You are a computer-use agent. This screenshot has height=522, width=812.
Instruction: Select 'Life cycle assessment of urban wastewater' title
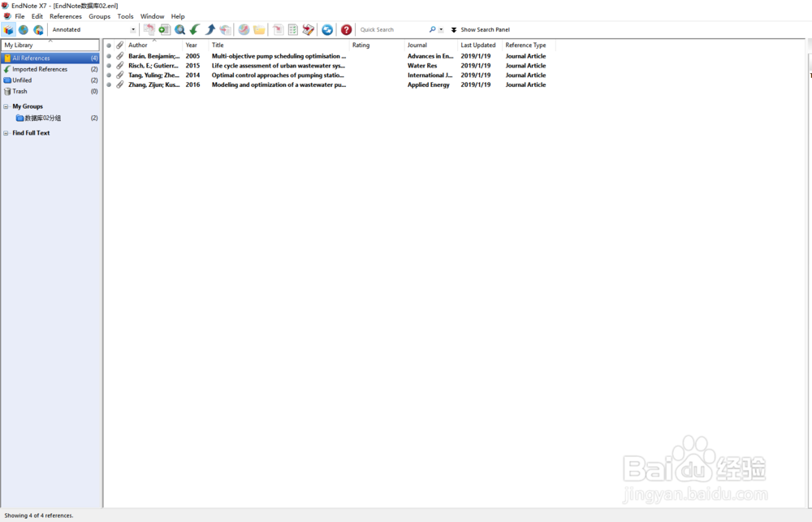[x=278, y=66]
